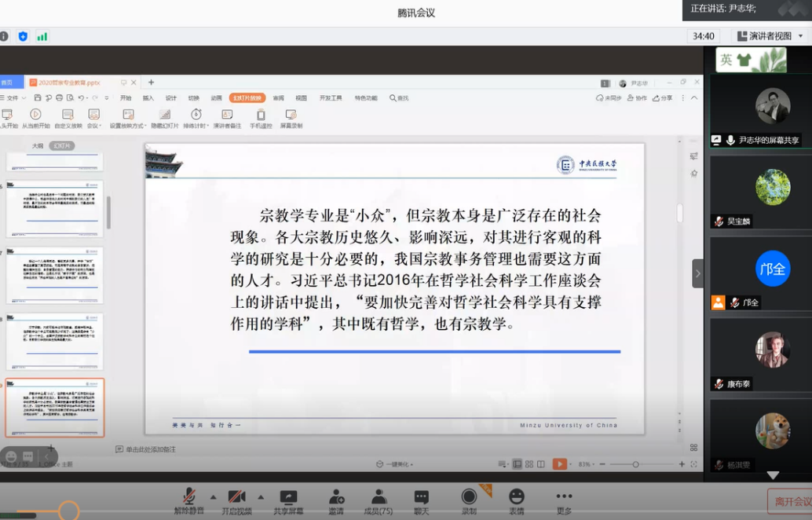This screenshot has width=812, height=520.
Task: Collapse participant sidebar with chevron arrow
Action: point(697,273)
